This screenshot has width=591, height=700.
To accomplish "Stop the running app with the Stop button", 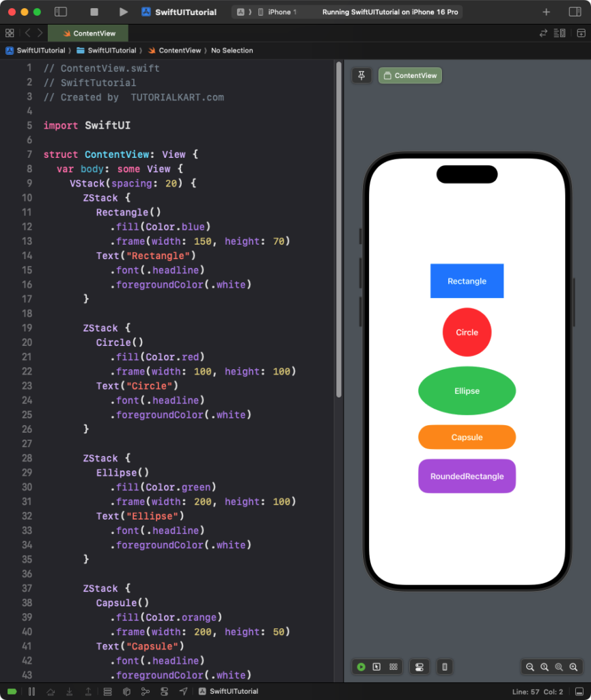I will 94,12.
